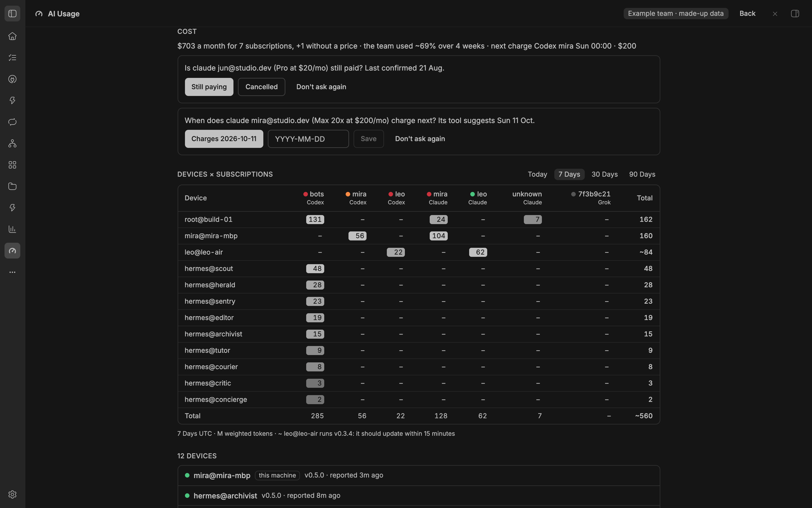Click the 131 cell for root@build-01
812x508 pixels.
pos(315,220)
